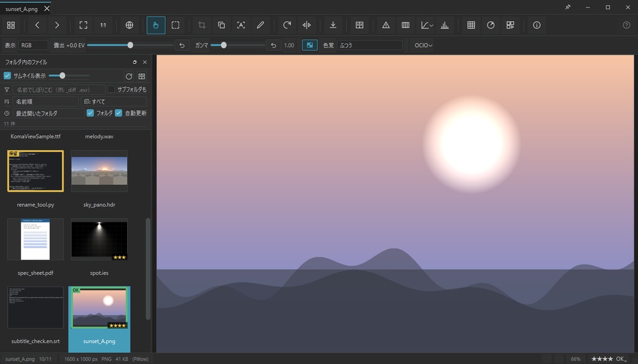Uncheck the フォルダ checkbox

(90, 113)
